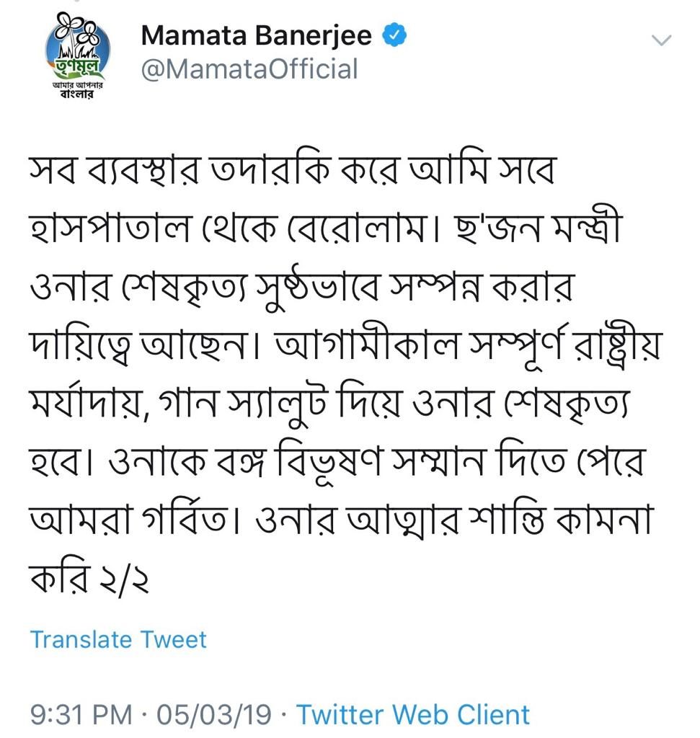
Task: Click the word আগামীকাল in the tweet
Action: point(367,345)
